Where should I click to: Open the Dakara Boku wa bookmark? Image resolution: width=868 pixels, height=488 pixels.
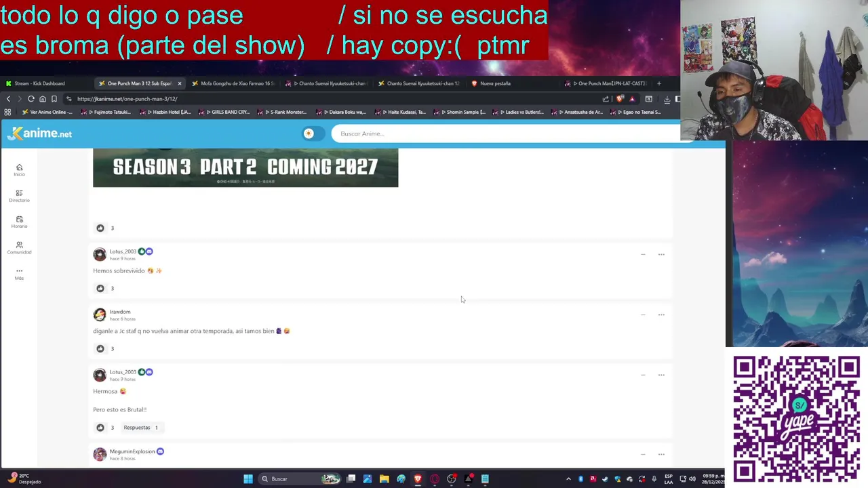(x=342, y=112)
